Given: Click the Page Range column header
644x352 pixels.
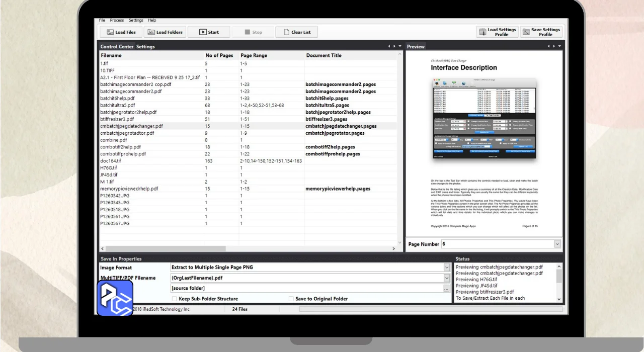Looking at the screenshot, I should click(272, 55).
